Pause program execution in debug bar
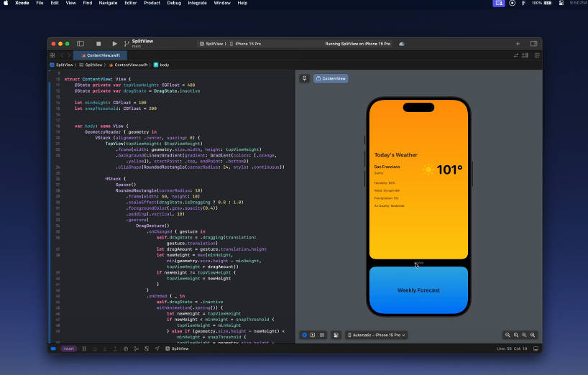The width and height of the screenshot is (588, 375). click(x=84, y=348)
